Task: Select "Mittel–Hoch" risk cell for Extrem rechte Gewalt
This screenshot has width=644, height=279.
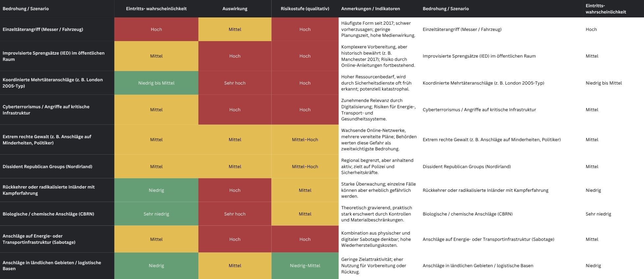Action: 305,139
